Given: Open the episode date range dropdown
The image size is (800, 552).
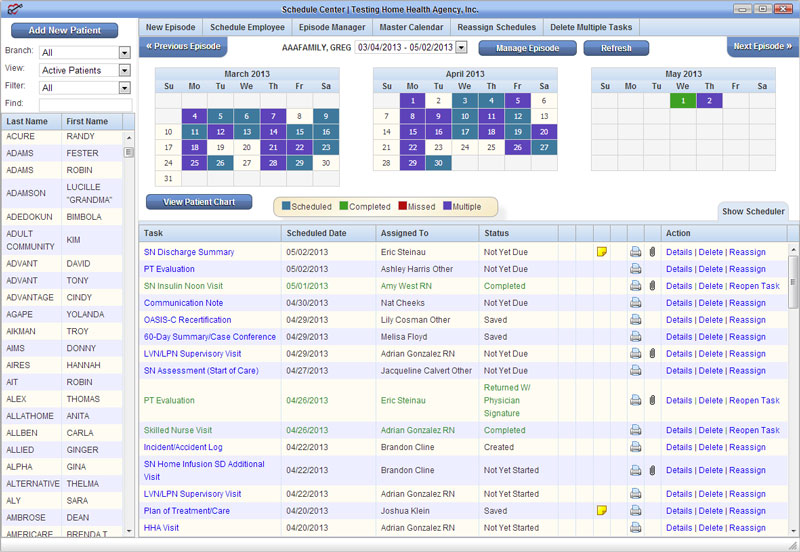Looking at the screenshot, I should point(461,47).
